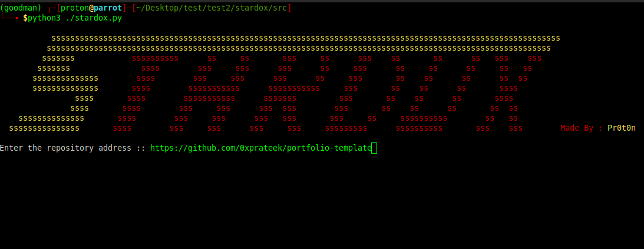Click '0xprateek' in the repository address
This screenshot has height=249, width=644.
click(x=261, y=148)
